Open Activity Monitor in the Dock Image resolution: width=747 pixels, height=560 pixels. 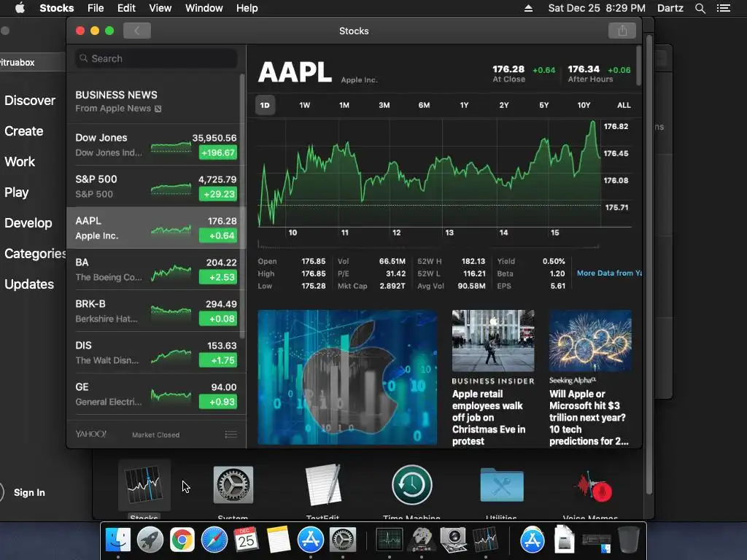point(390,540)
